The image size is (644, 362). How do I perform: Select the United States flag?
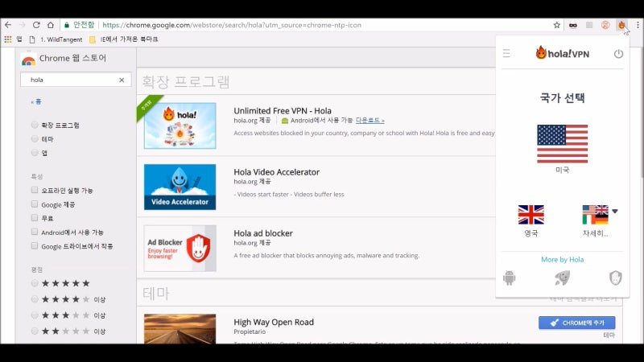(x=562, y=144)
